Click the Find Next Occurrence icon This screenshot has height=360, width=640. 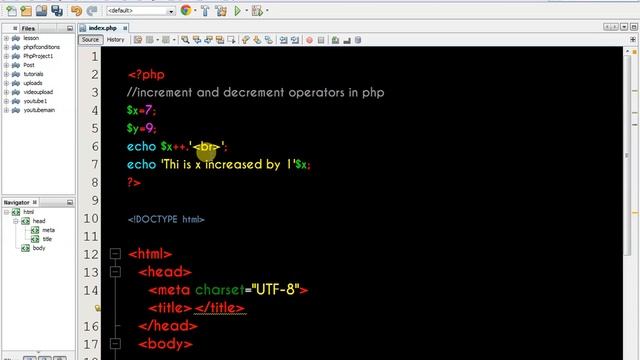pos(208,40)
